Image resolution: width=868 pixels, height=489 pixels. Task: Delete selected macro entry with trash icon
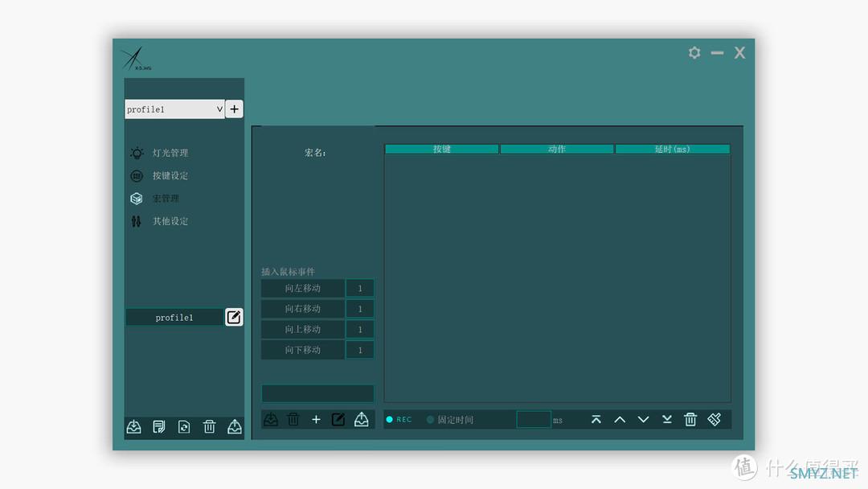point(690,419)
